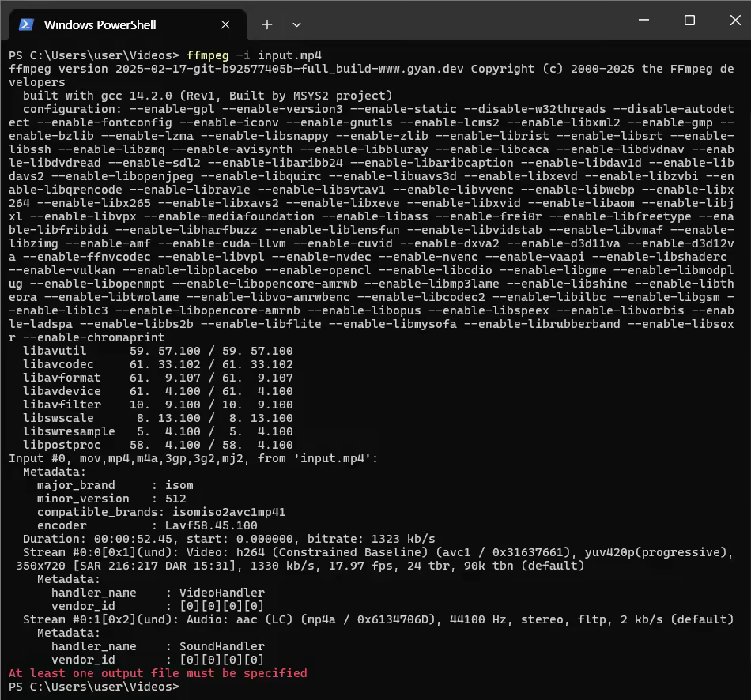Click the libavutil version line
This screenshot has width=751, height=700.
point(158,351)
